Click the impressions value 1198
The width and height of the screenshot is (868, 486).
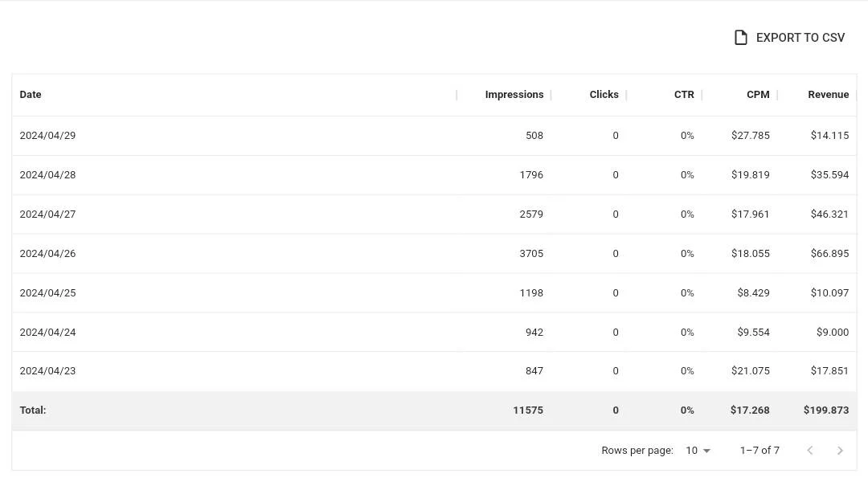click(531, 293)
